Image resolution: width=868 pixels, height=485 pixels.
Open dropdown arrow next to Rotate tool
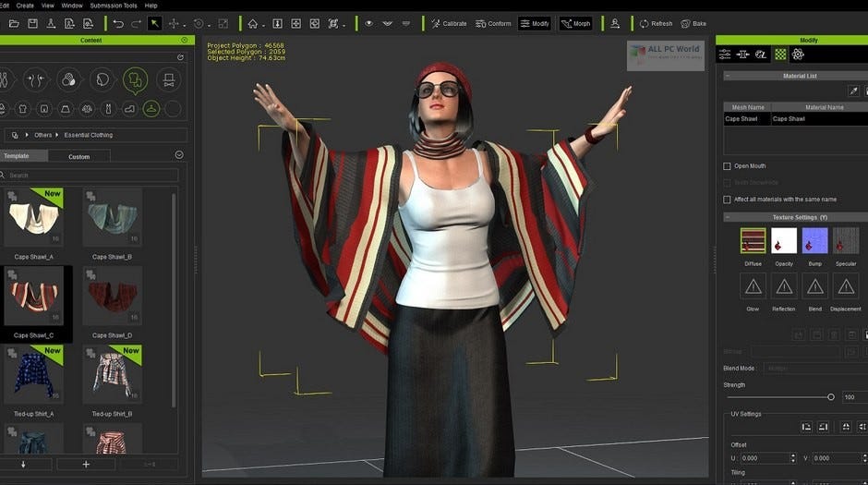click(x=209, y=25)
